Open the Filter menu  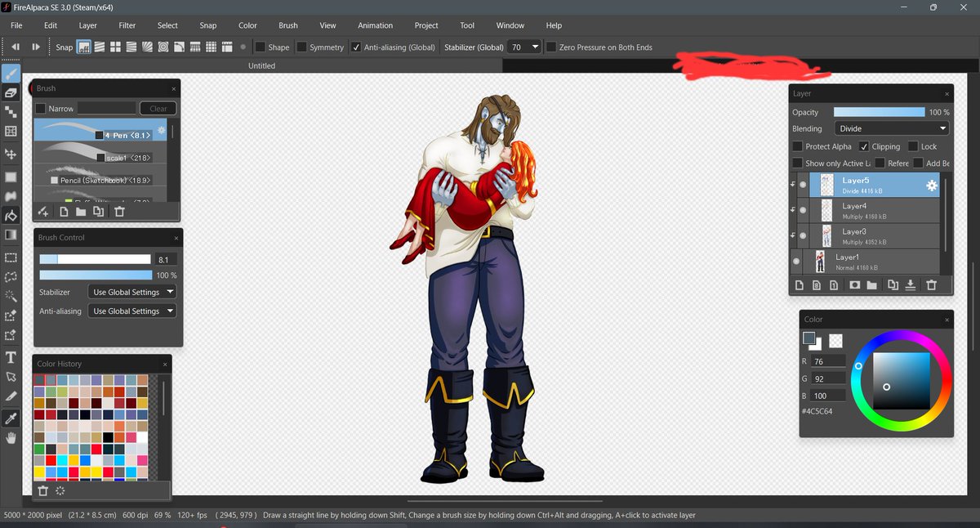pos(127,25)
